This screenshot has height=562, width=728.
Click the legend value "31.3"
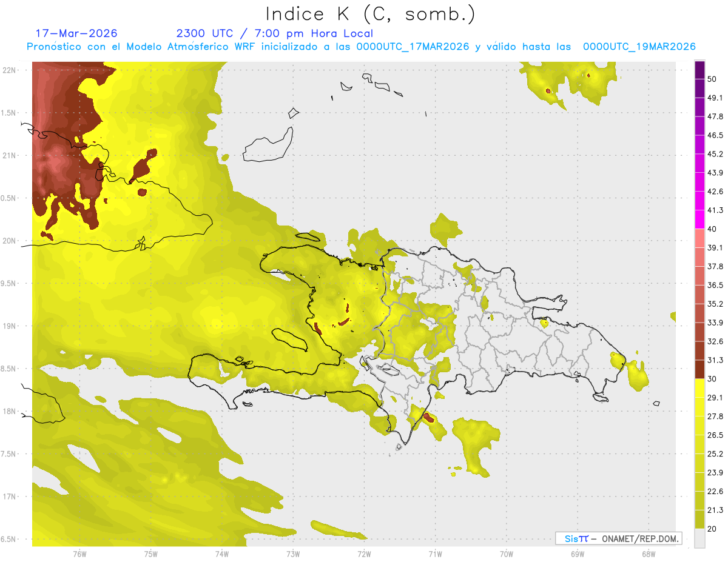pos(715,360)
